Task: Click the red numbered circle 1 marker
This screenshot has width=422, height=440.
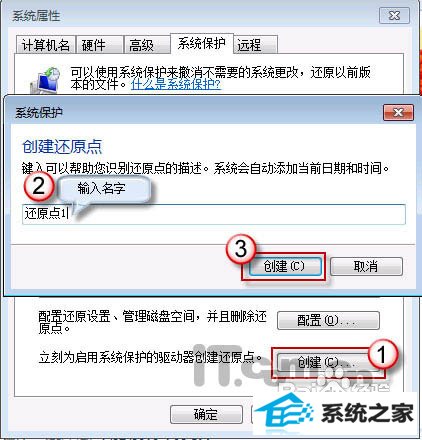Action: point(383,354)
